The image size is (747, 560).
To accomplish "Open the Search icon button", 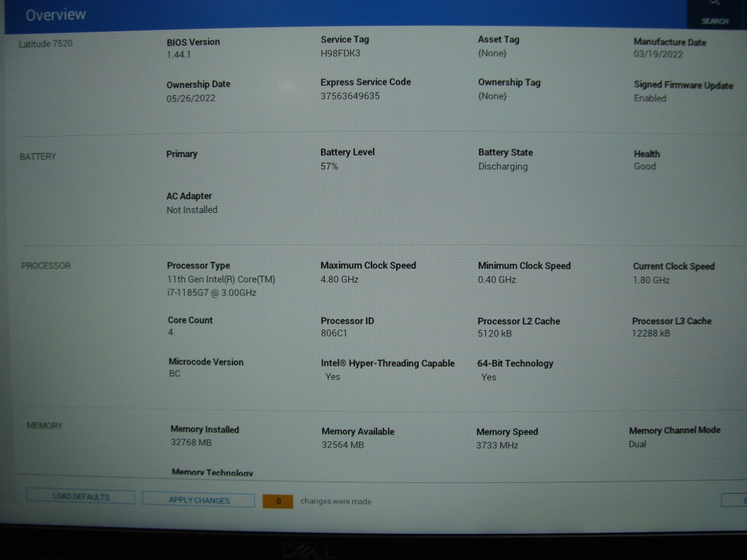I will tap(715, 14).
